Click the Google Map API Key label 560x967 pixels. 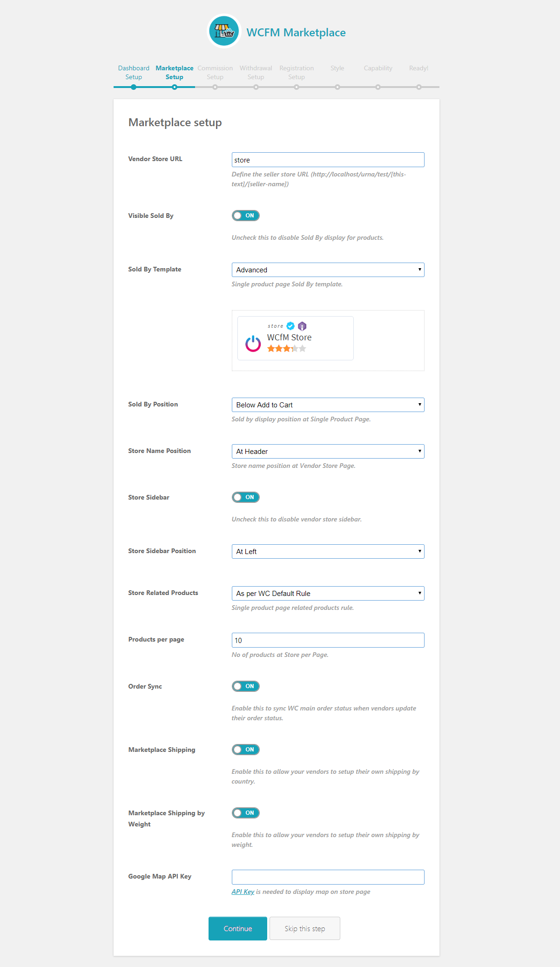click(160, 877)
